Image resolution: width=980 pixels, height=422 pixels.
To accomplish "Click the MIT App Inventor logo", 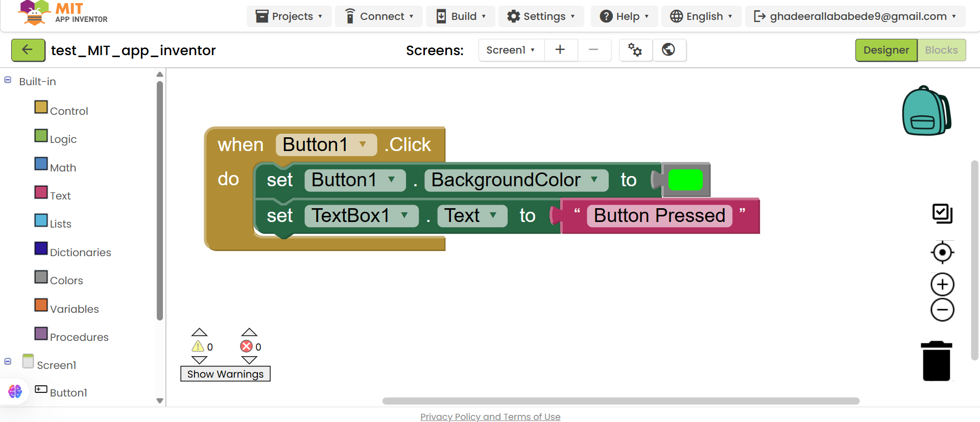I will click(x=62, y=13).
